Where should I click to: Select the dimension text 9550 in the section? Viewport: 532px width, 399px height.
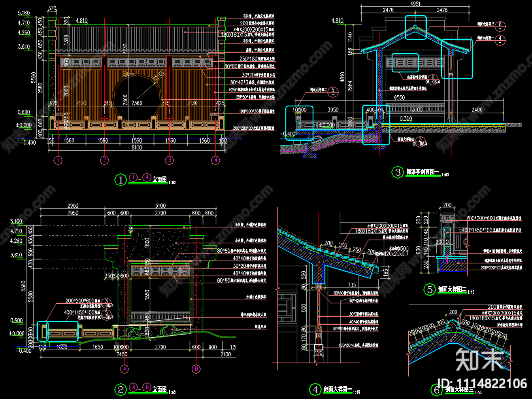[399, 97]
